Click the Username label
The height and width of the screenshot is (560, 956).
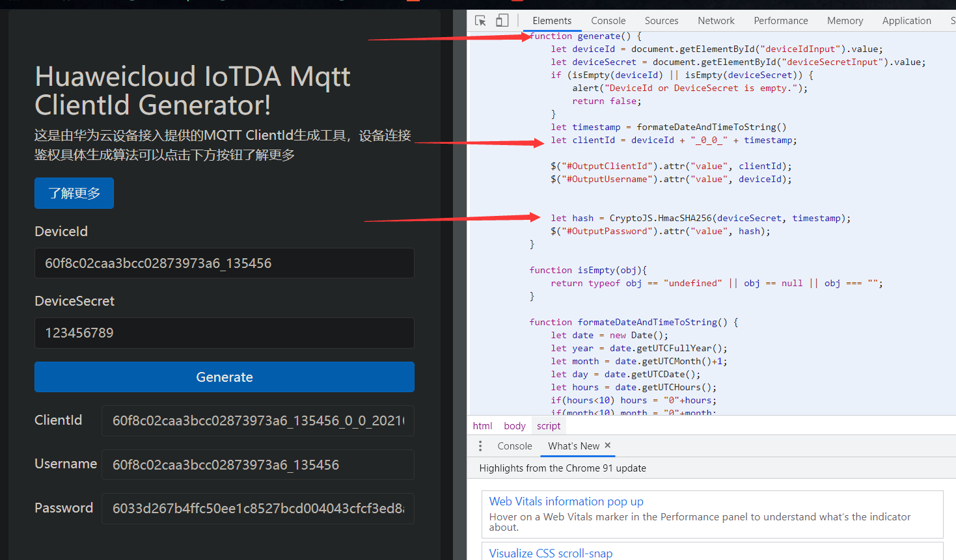click(66, 464)
